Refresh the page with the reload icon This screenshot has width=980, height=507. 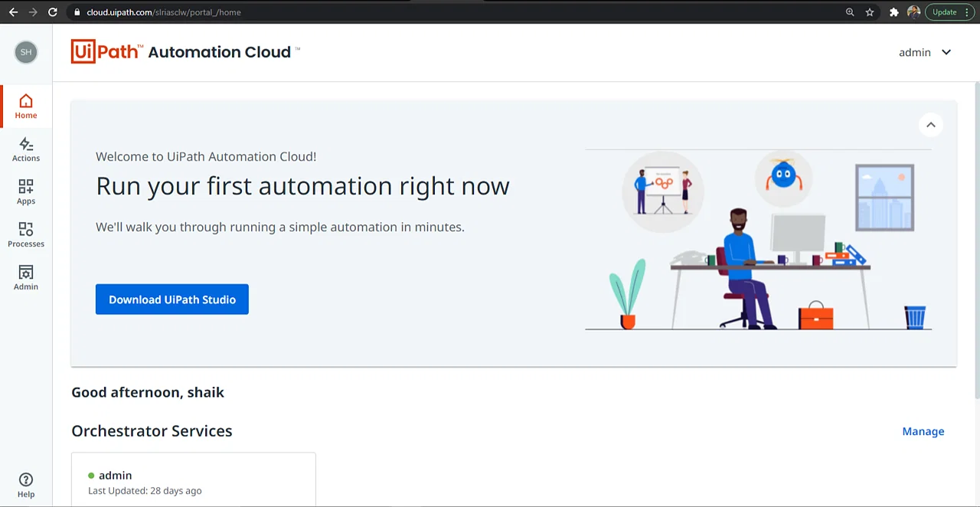tap(52, 11)
